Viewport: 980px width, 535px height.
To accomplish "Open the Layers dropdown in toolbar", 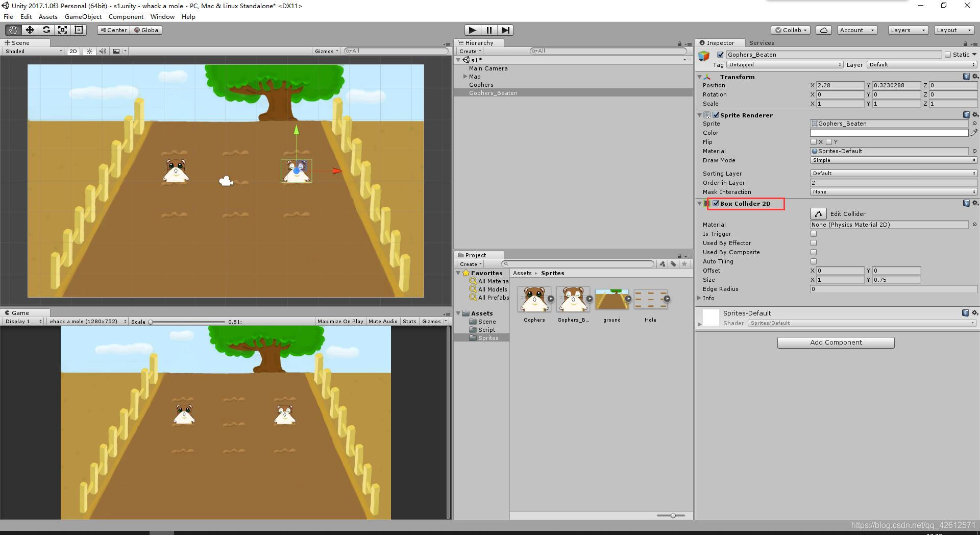I will (908, 30).
